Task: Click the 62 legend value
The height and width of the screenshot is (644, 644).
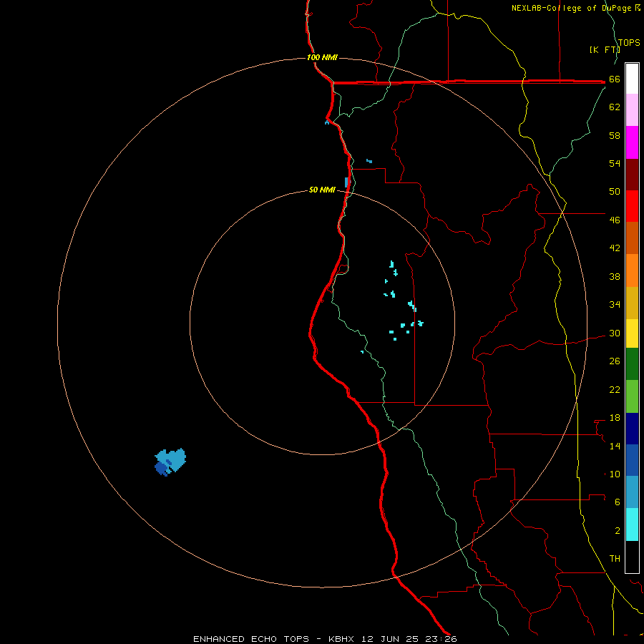Action: [x=615, y=107]
